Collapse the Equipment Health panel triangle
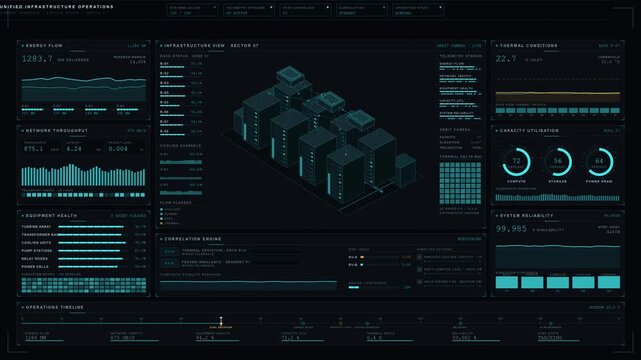 [23, 216]
